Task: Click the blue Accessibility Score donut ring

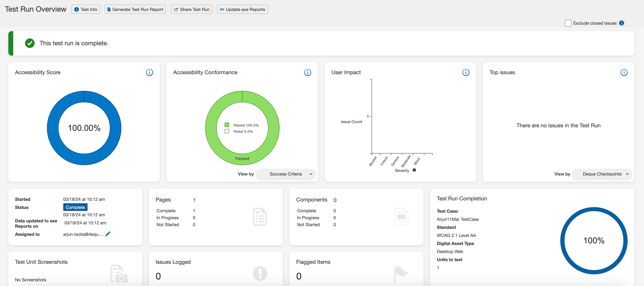Action: (x=53, y=128)
